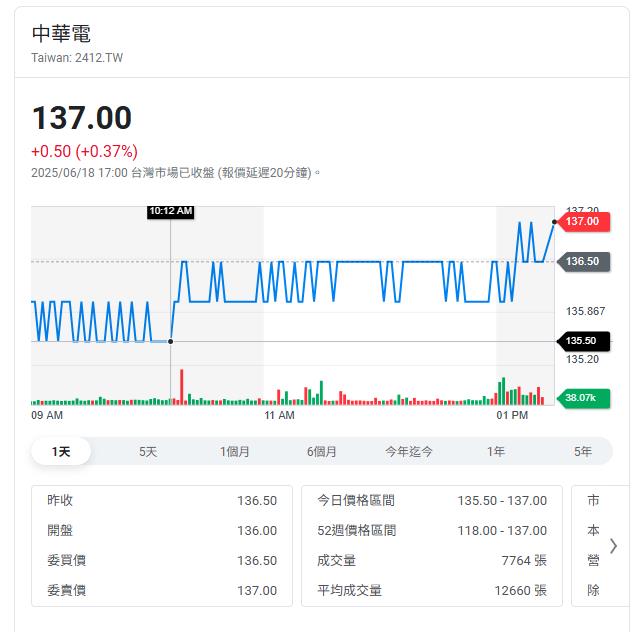This screenshot has width=638, height=632.
Task: Click the 委買價 label
Action: [x=67, y=560]
